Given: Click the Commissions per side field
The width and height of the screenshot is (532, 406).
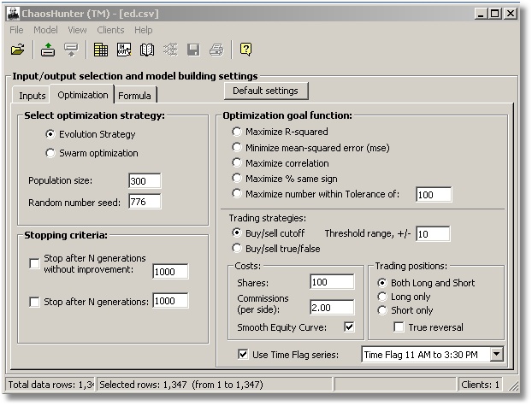Looking at the screenshot, I should point(332,308).
